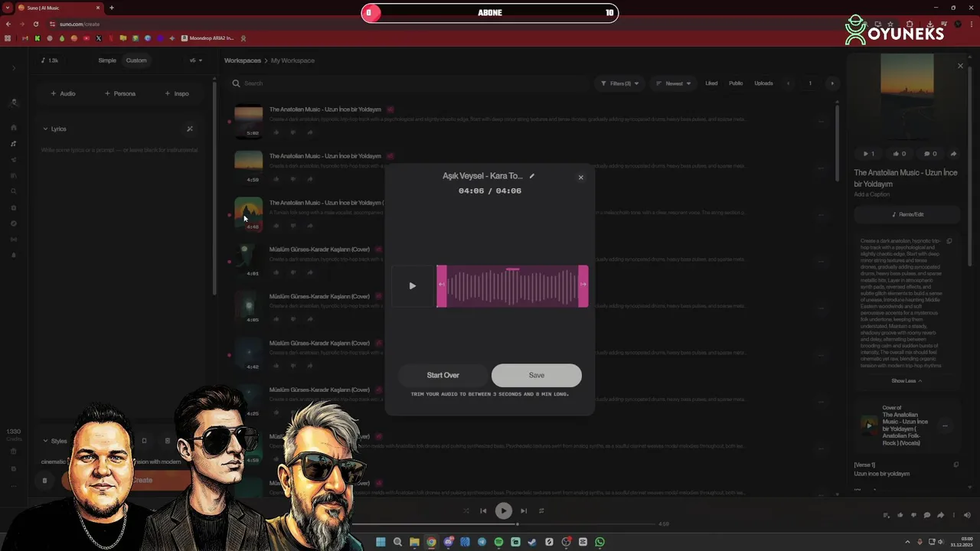Skip to previous track in player
980x551 pixels.
(483, 511)
